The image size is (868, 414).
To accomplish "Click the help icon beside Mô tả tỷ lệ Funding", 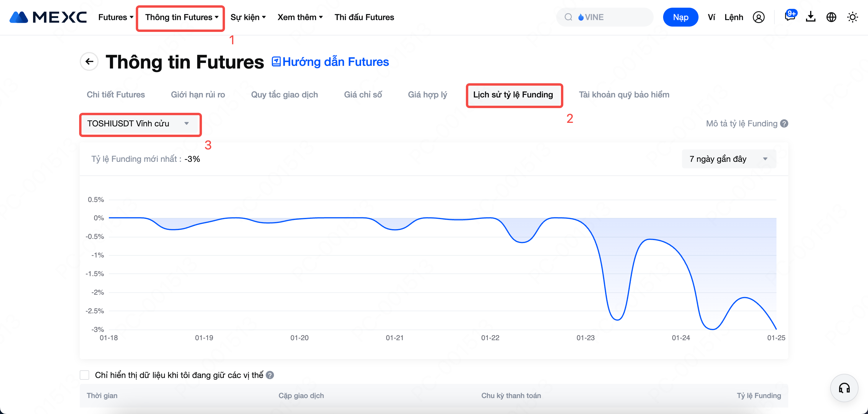I will click(784, 124).
